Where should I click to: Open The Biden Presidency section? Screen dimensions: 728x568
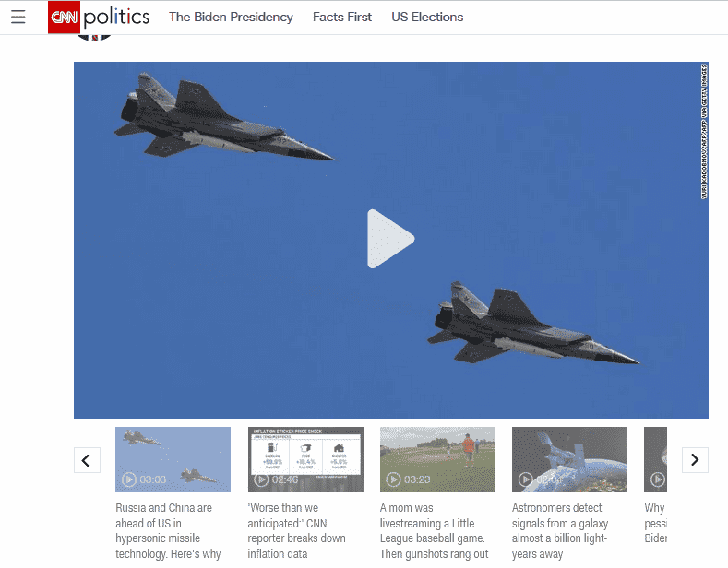pyautogui.click(x=231, y=18)
